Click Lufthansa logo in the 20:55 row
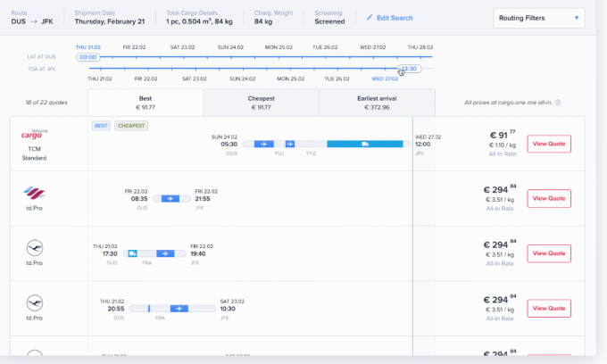Screen dimensions: 607x364 coord(35,302)
